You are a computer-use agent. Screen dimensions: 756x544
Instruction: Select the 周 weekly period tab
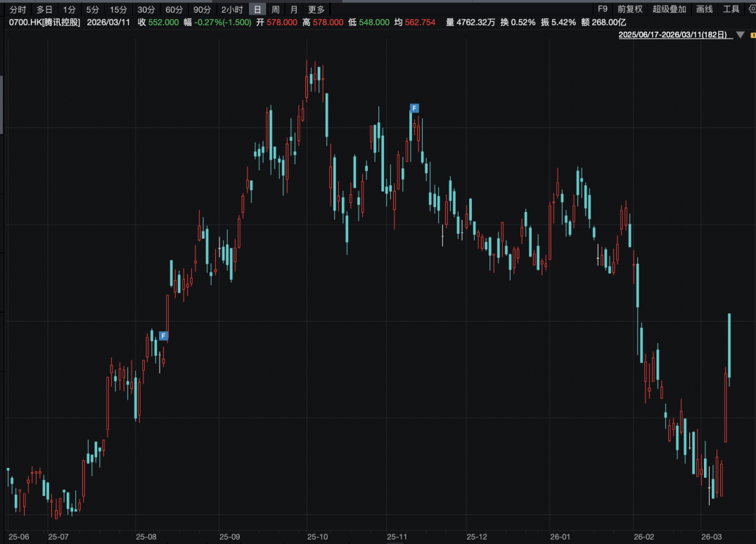276,9
